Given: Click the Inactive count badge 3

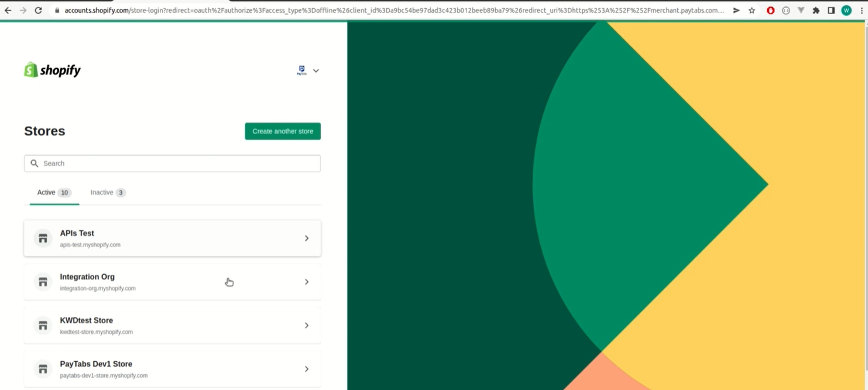Looking at the screenshot, I should click(121, 193).
